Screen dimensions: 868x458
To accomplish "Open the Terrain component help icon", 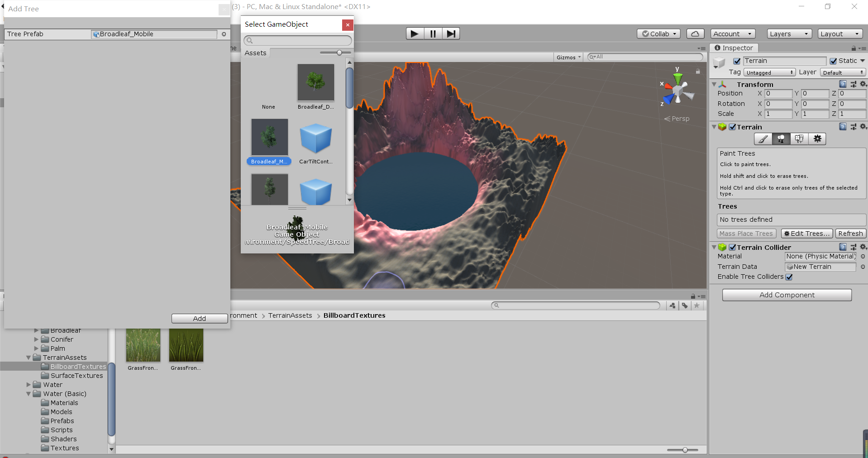I will click(843, 127).
